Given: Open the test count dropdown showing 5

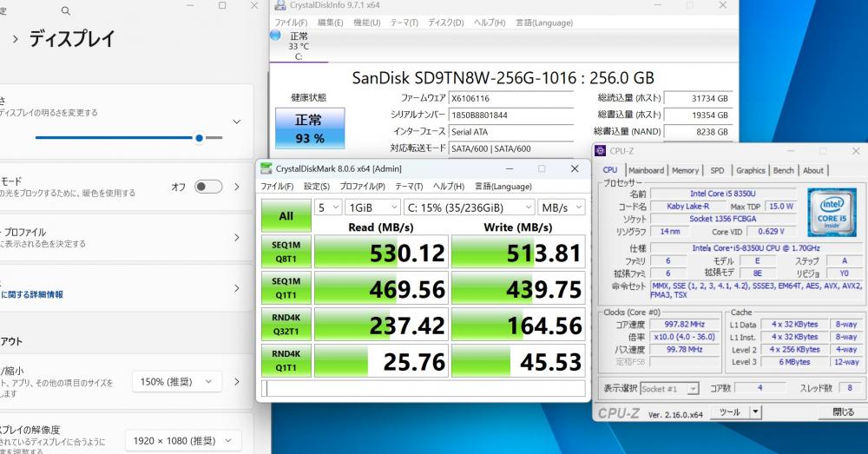Looking at the screenshot, I should pos(328,207).
